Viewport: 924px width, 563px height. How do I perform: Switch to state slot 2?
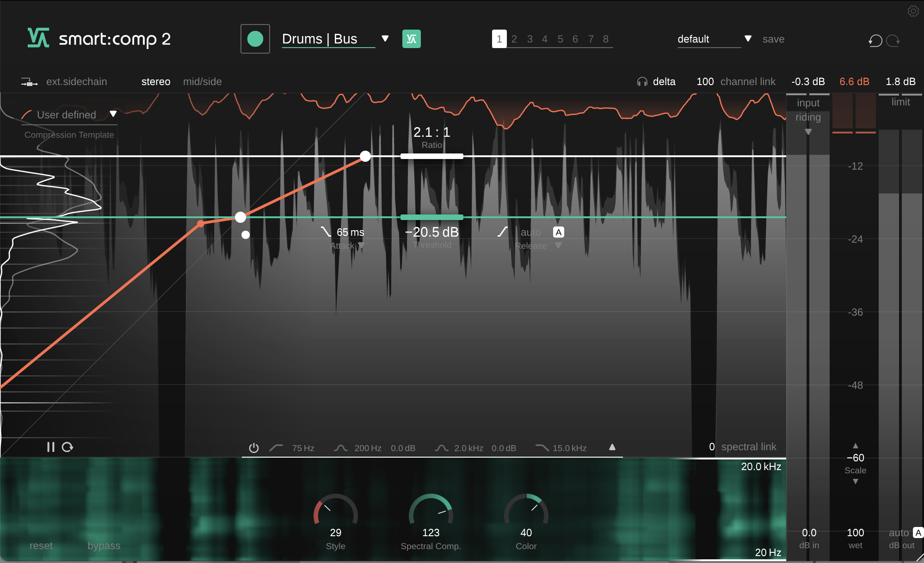[514, 39]
